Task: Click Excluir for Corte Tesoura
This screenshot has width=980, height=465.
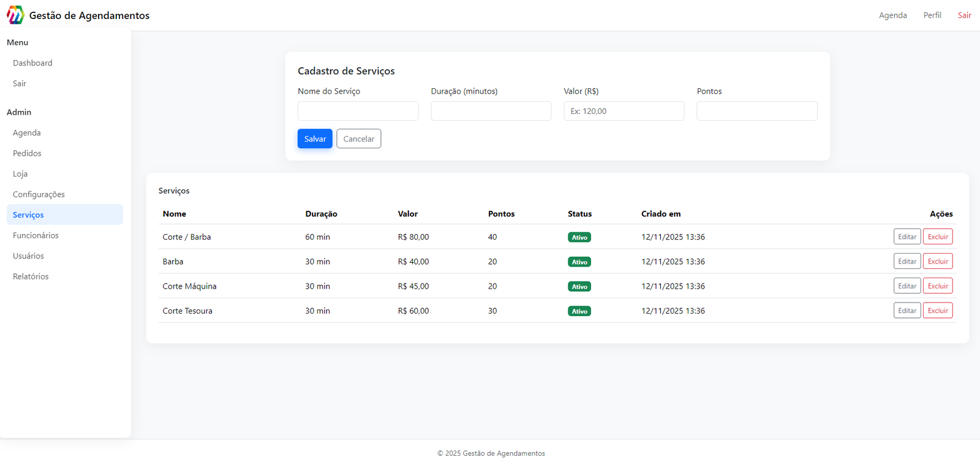Action: 937,311
